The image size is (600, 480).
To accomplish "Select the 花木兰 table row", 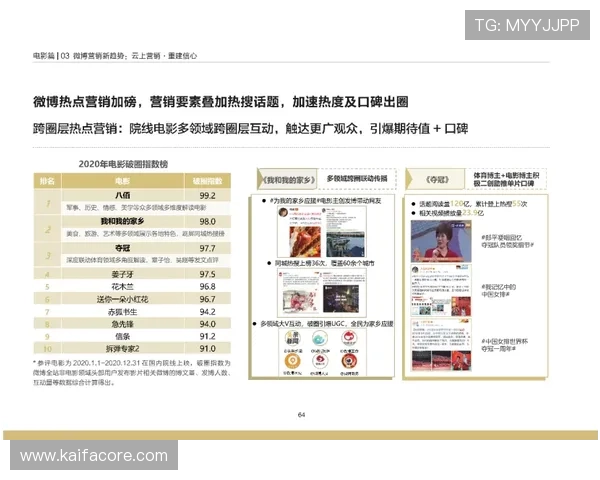I will [x=132, y=286].
